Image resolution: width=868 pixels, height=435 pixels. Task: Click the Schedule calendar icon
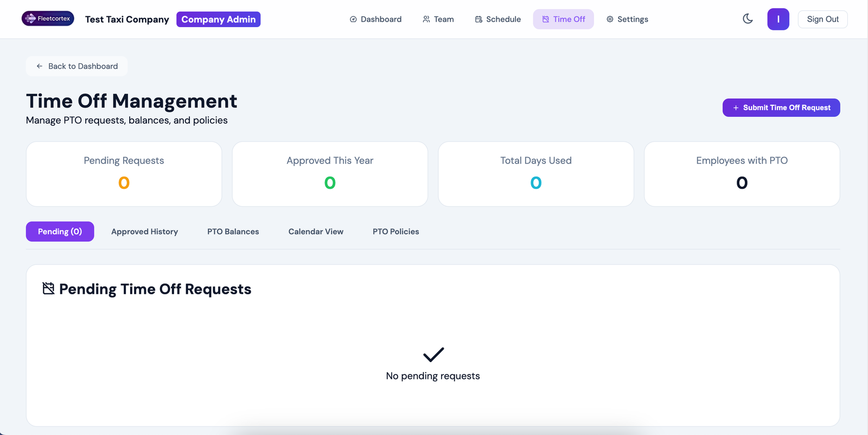point(478,19)
